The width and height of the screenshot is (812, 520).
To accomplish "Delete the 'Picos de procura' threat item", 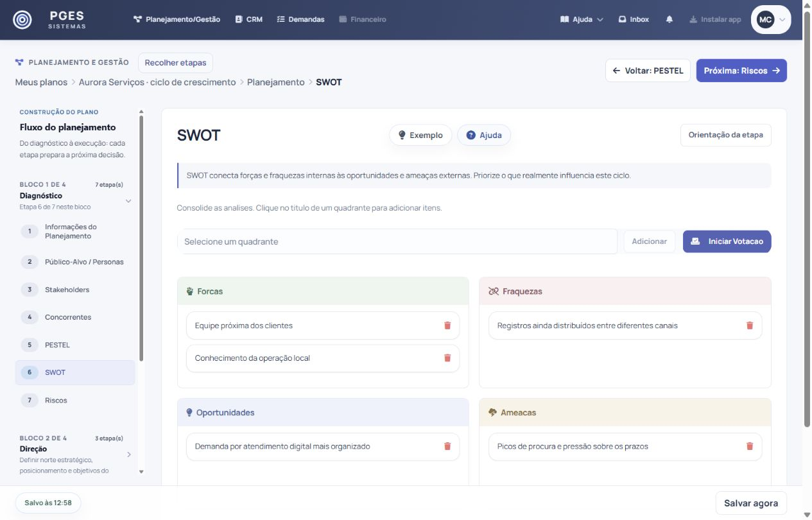I will pyautogui.click(x=750, y=446).
